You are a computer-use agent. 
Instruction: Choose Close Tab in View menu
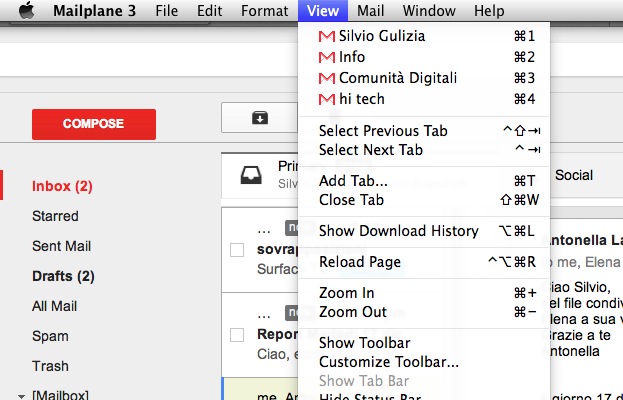pyautogui.click(x=424, y=200)
